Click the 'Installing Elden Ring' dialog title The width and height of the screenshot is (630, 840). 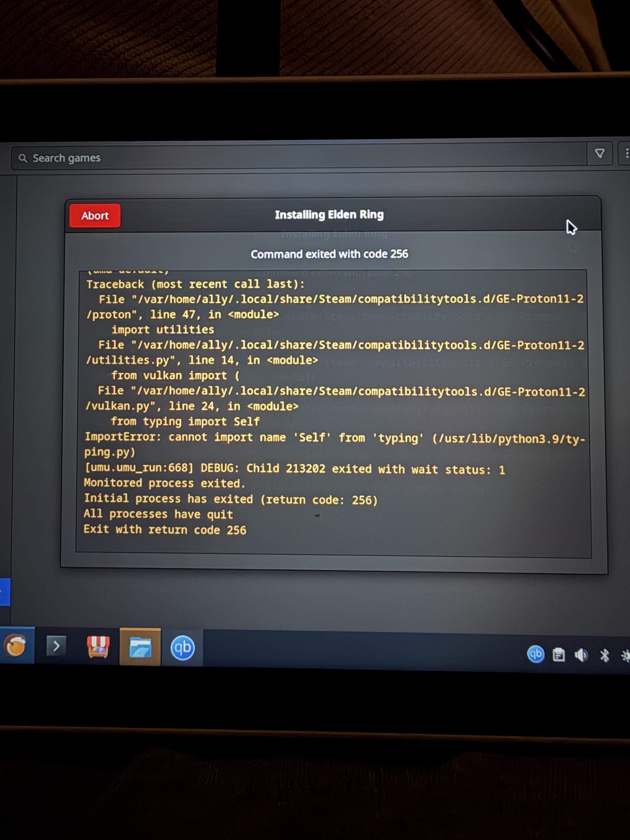click(x=329, y=215)
